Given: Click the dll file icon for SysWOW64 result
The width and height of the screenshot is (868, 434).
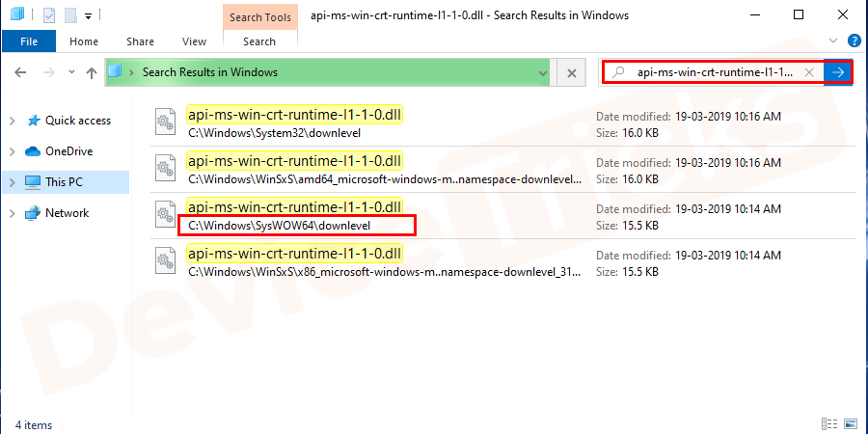Looking at the screenshot, I should click(x=165, y=215).
